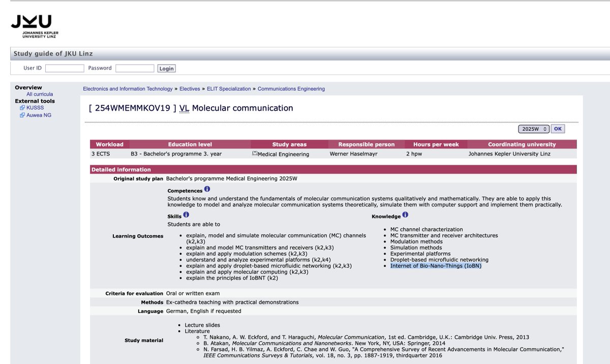610x364 pixels.
Task: Click the Johannes Kepler University Linz cell
Action: pyautogui.click(x=509, y=154)
